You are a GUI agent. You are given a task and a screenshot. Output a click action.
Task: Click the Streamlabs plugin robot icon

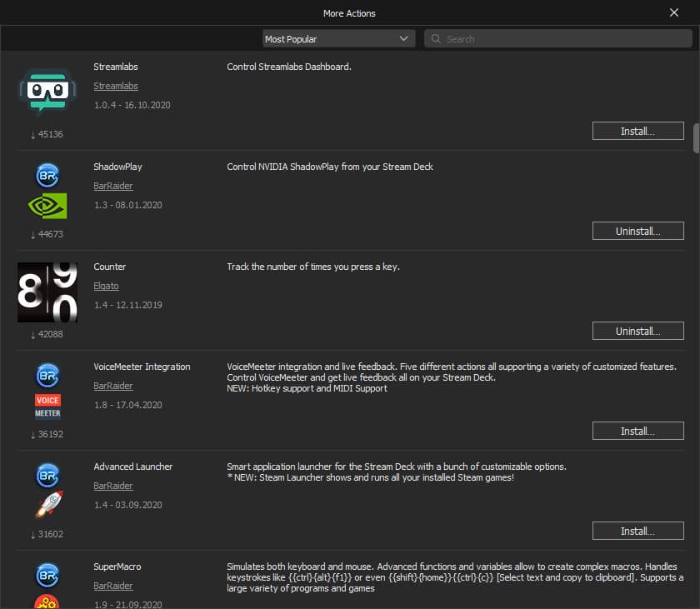point(47,92)
